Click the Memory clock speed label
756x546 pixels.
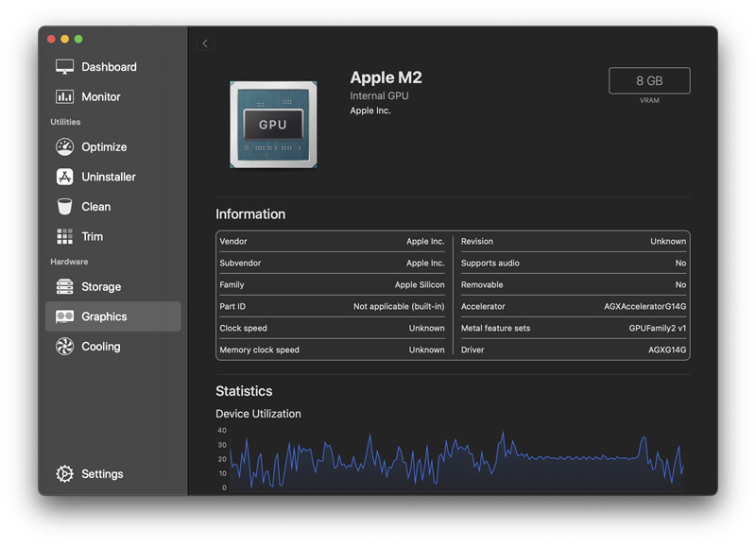click(259, 350)
